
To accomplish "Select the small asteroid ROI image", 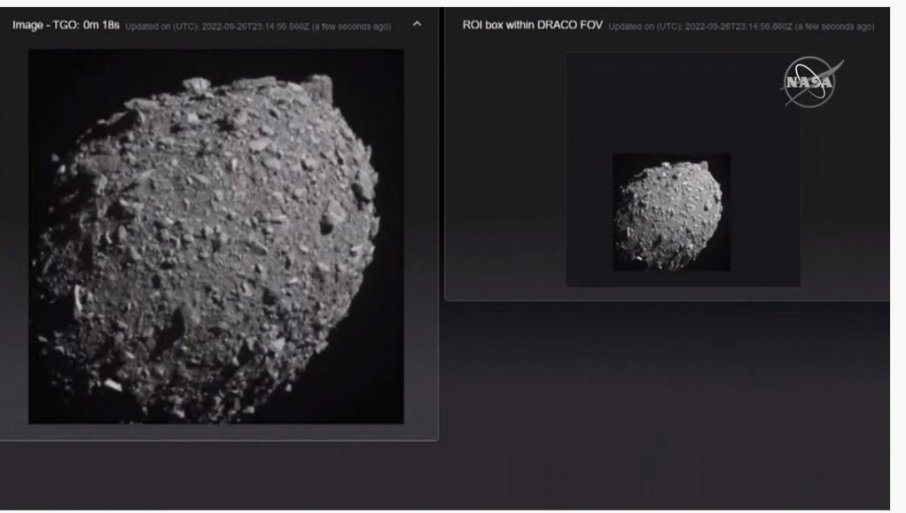I will point(671,212).
